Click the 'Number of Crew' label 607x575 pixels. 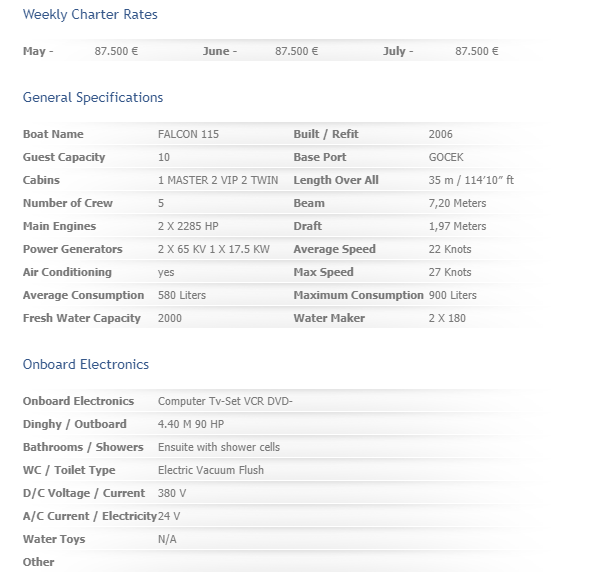pos(68,203)
